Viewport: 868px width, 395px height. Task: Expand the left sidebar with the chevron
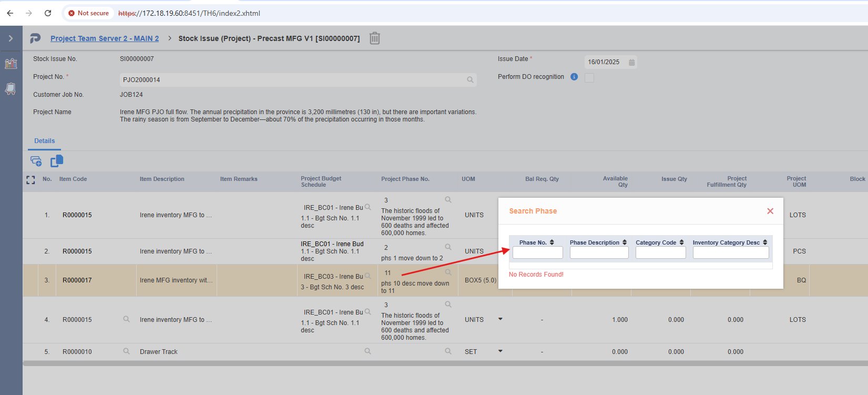11,38
